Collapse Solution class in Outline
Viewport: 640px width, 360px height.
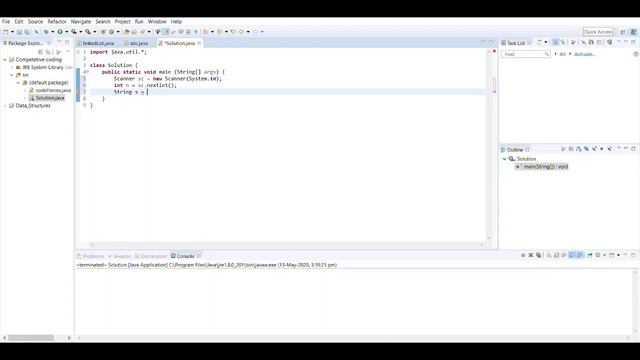click(x=504, y=159)
